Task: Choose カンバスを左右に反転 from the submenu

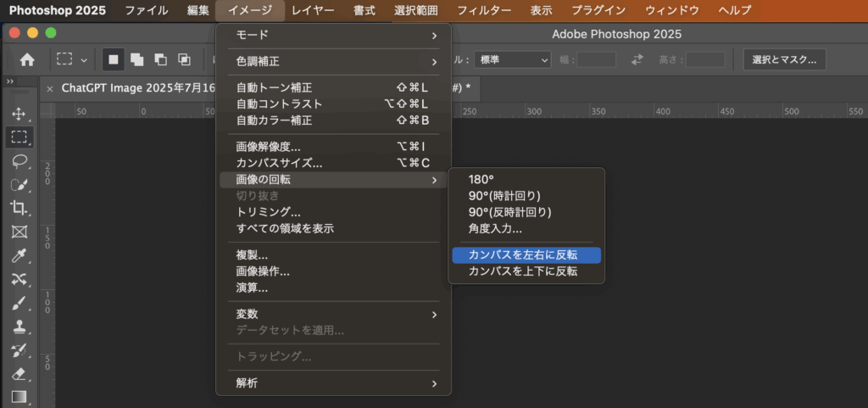Action: (x=526, y=254)
